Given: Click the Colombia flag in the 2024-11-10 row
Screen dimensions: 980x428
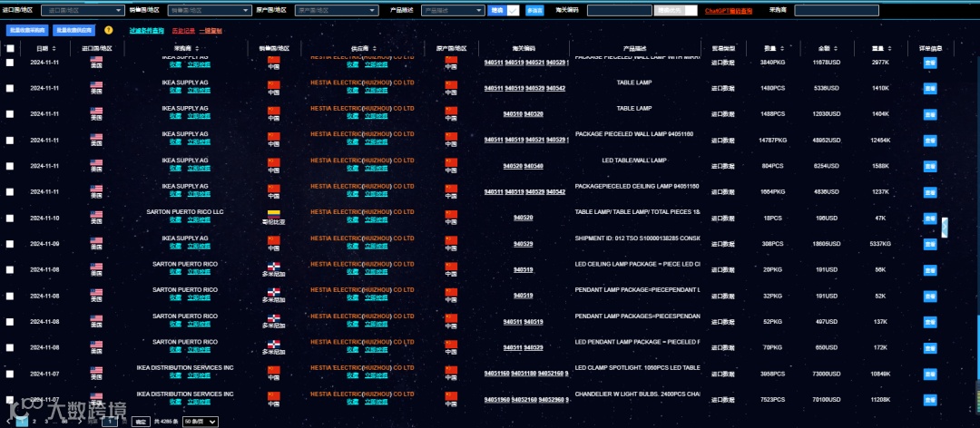Looking at the screenshot, I should [x=274, y=214].
